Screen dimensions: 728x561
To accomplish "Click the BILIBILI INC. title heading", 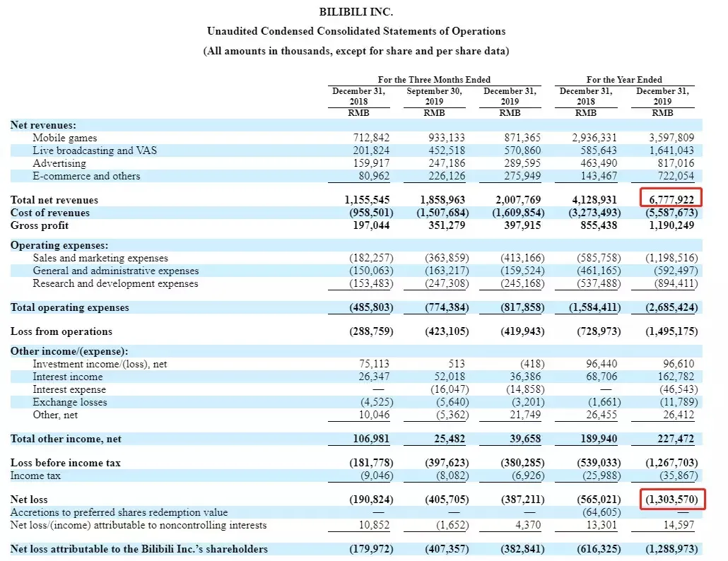I will click(x=356, y=12).
